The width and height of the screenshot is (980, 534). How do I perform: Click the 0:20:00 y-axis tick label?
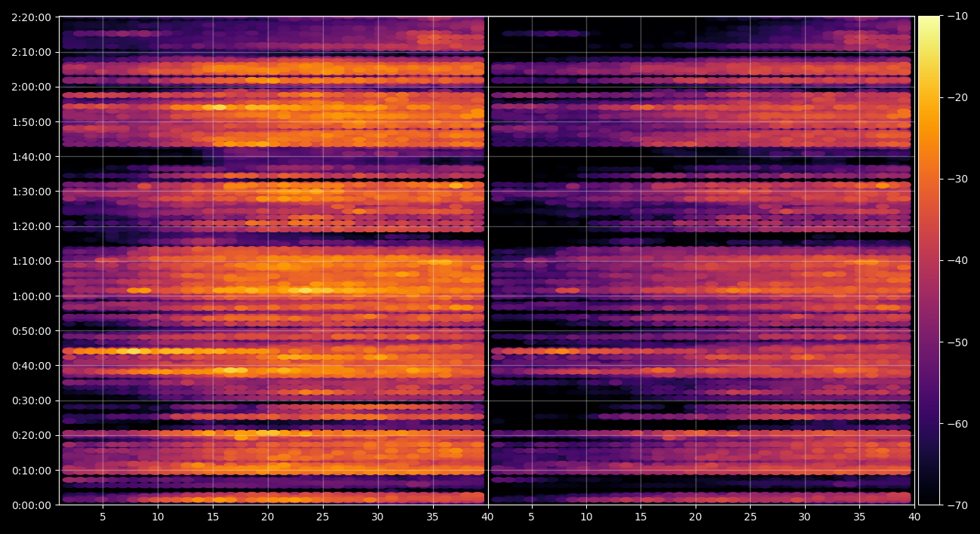click(x=32, y=435)
